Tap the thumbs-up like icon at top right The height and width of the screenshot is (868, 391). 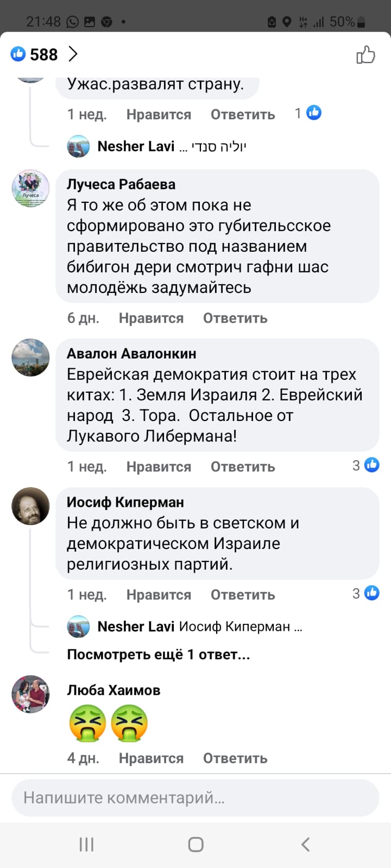(365, 55)
